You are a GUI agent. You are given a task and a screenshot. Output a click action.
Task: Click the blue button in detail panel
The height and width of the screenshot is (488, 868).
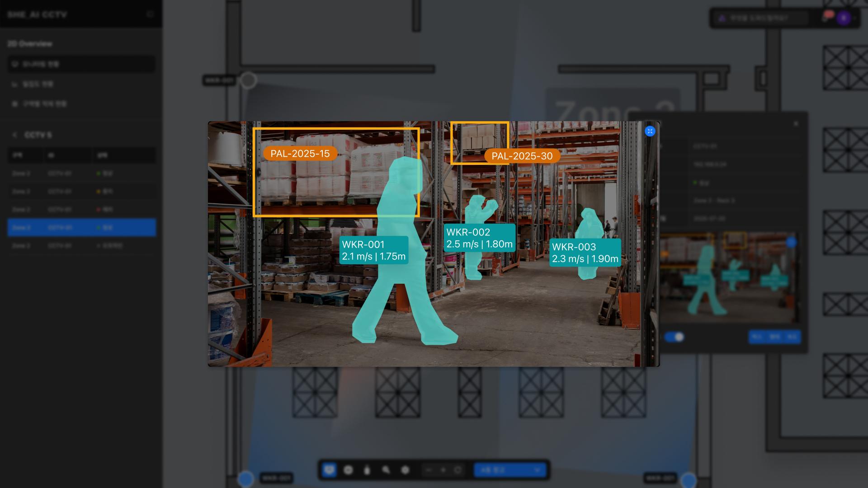(774, 337)
